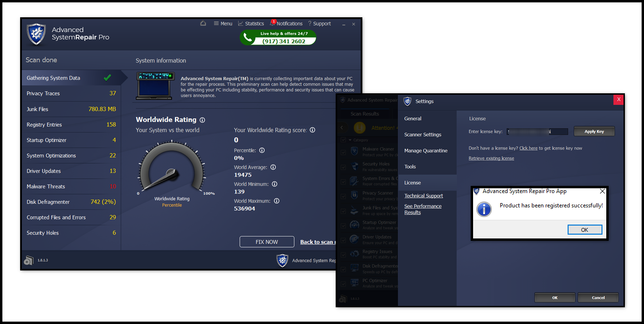Screen dimensions: 644x324
Task: Show info for World Minimum
Action: 274,184
